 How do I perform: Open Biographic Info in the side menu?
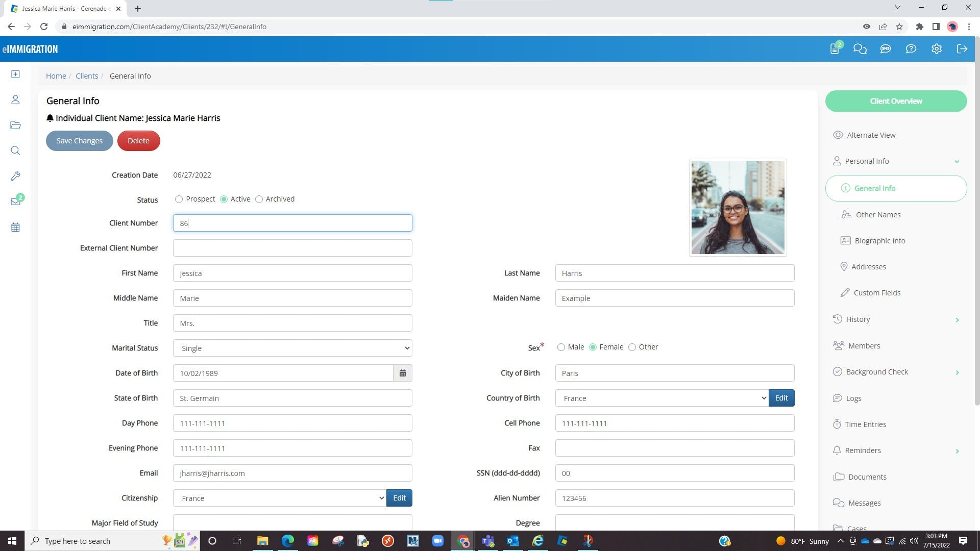click(x=879, y=241)
